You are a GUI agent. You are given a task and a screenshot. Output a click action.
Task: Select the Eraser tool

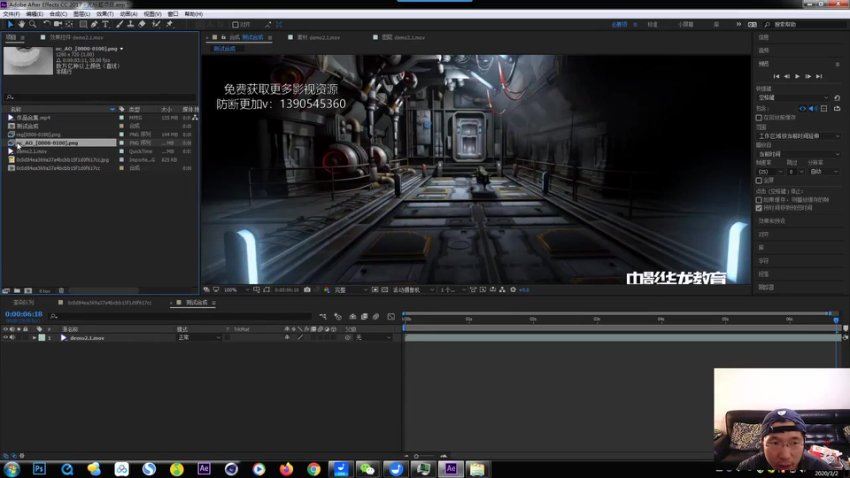tap(142, 24)
